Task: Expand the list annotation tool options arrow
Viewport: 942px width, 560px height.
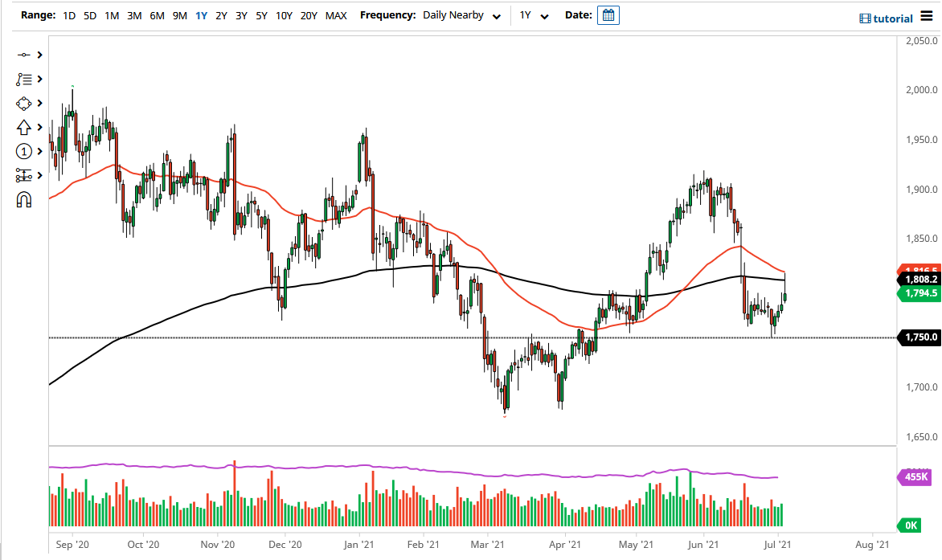Action: [x=39, y=80]
